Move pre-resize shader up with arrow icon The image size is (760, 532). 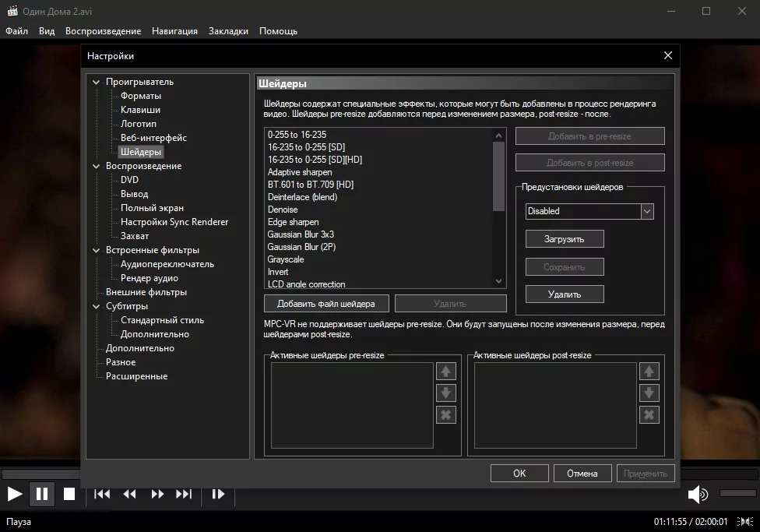coord(445,371)
